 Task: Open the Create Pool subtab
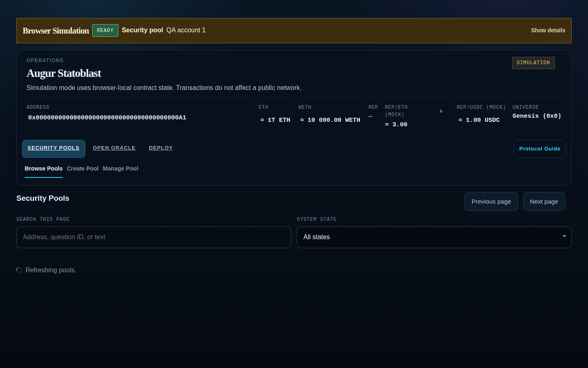82,168
